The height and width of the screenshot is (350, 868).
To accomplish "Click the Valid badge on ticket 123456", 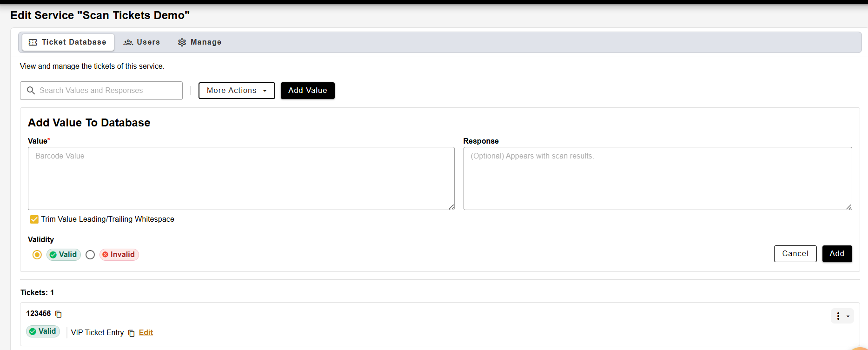I will point(43,331).
